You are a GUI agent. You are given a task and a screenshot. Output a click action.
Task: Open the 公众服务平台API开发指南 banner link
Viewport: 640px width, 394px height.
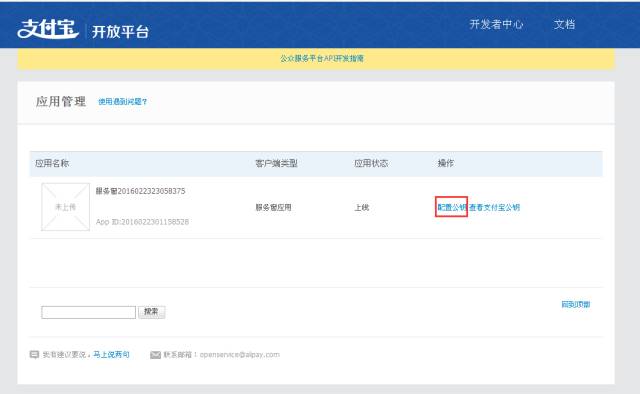click(322, 58)
